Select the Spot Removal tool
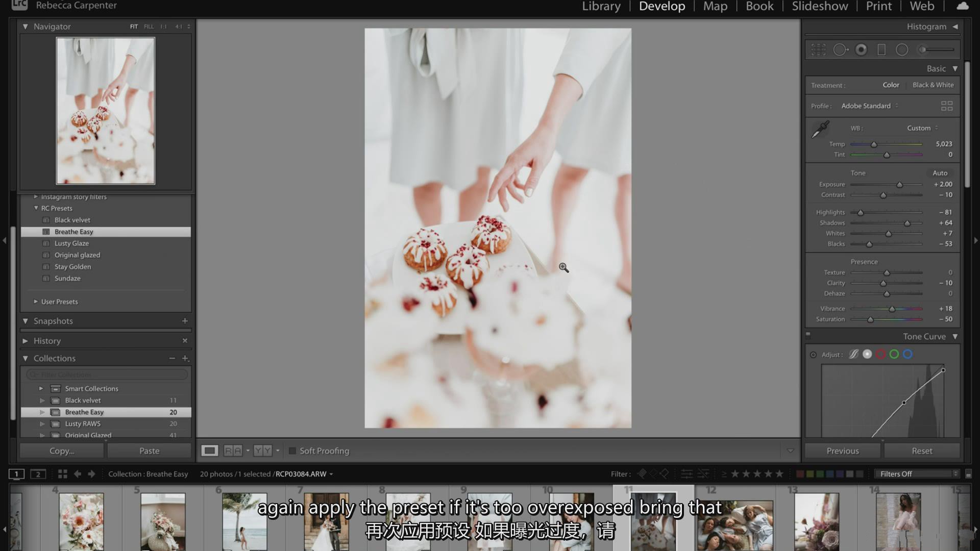 pyautogui.click(x=840, y=49)
